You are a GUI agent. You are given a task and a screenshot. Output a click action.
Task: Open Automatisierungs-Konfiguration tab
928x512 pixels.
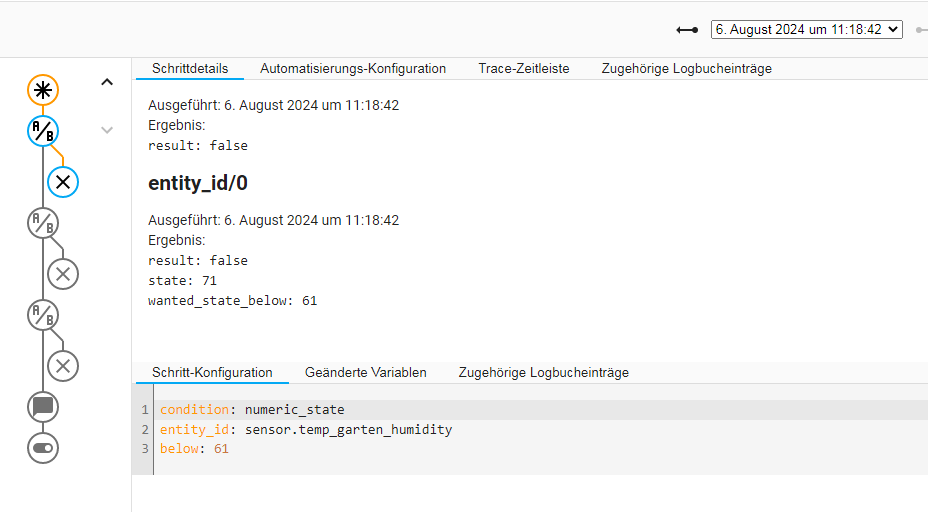(353, 69)
